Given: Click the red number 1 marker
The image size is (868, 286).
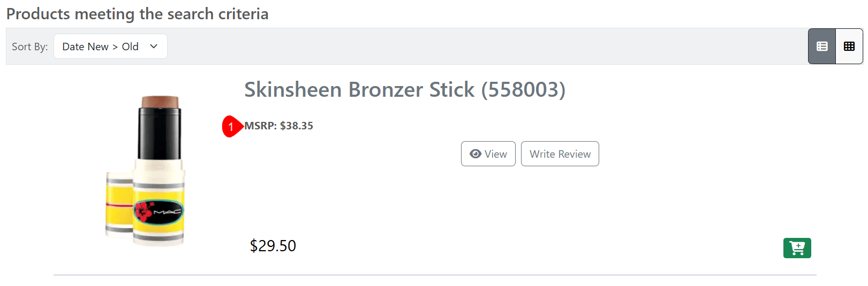Looking at the screenshot, I should [x=231, y=127].
